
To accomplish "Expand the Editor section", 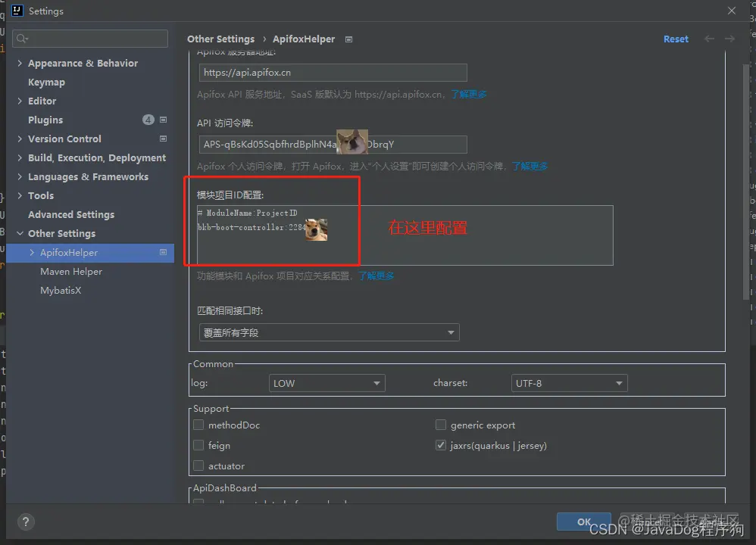I will [x=20, y=101].
